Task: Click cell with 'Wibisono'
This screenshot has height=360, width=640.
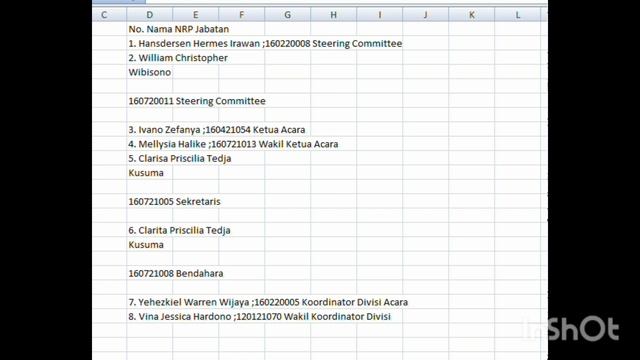Action: point(150,72)
